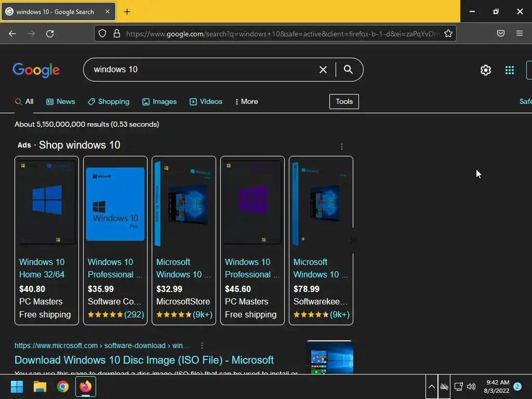Open the Windows desktop result thumbnail
This screenshot has width=532, height=399.
tap(329, 357)
